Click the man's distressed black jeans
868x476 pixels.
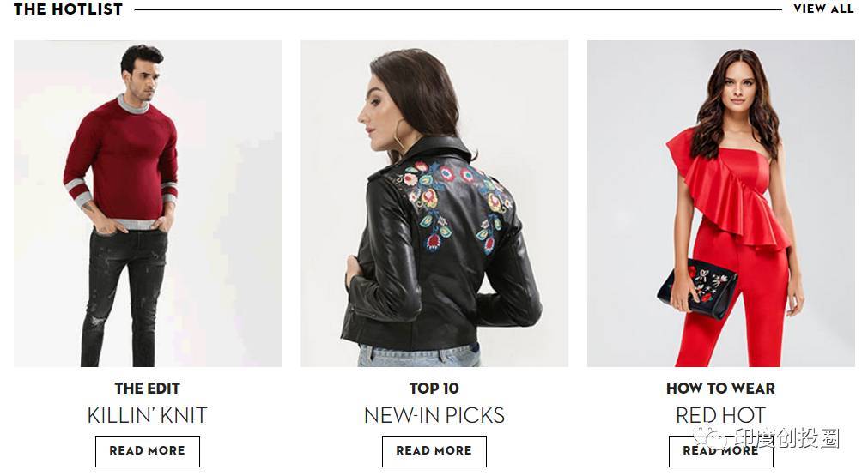[123, 298]
